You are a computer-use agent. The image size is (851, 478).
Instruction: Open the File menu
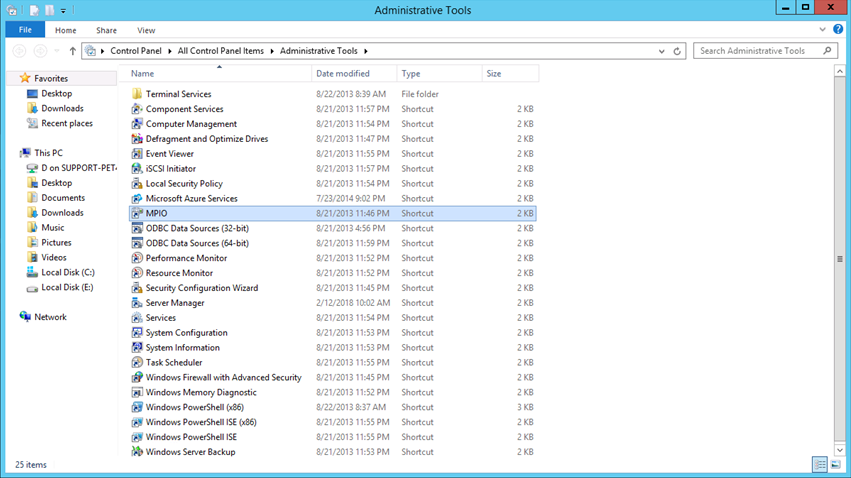pyautogui.click(x=25, y=31)
